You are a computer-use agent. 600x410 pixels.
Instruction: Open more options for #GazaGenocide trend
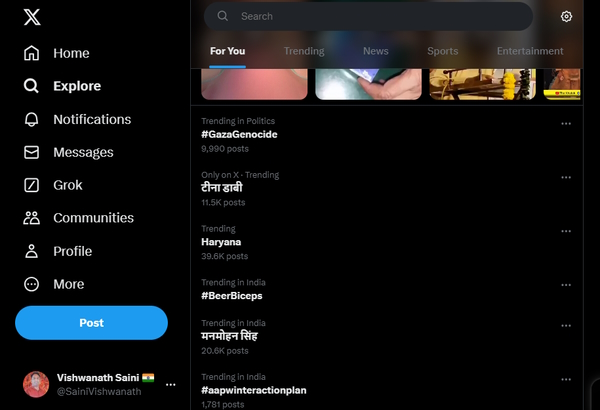coord(566,124)
